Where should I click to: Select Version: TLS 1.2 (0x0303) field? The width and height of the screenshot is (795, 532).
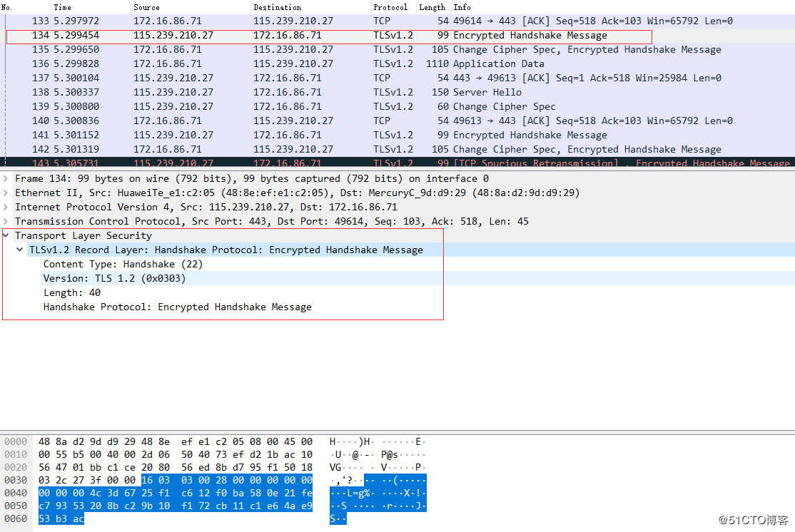[x=114, y=278]
